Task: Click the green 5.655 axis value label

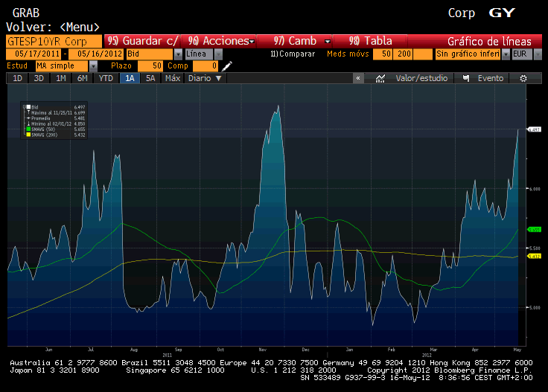Action: click(535, 229)
